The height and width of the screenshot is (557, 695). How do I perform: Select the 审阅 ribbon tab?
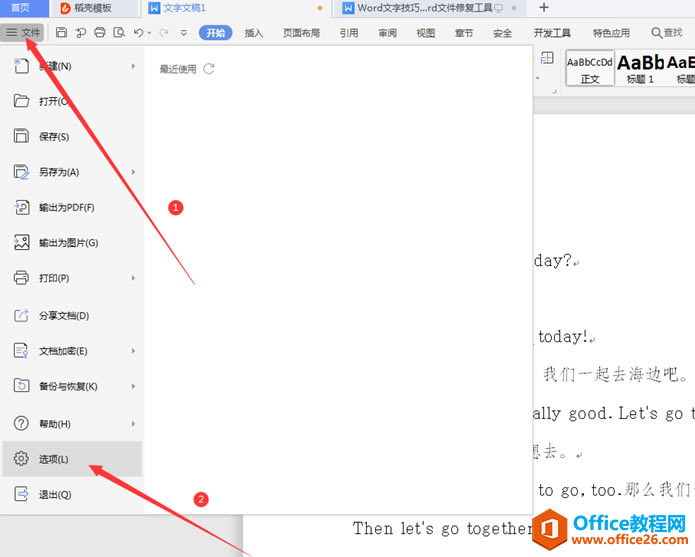387,33
